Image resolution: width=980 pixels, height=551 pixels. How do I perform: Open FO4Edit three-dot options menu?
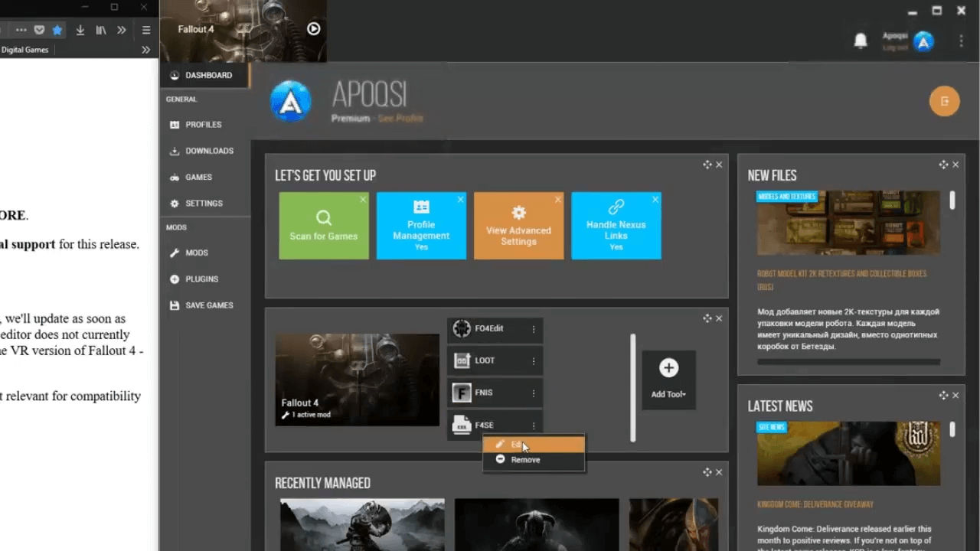click(534, 329)
